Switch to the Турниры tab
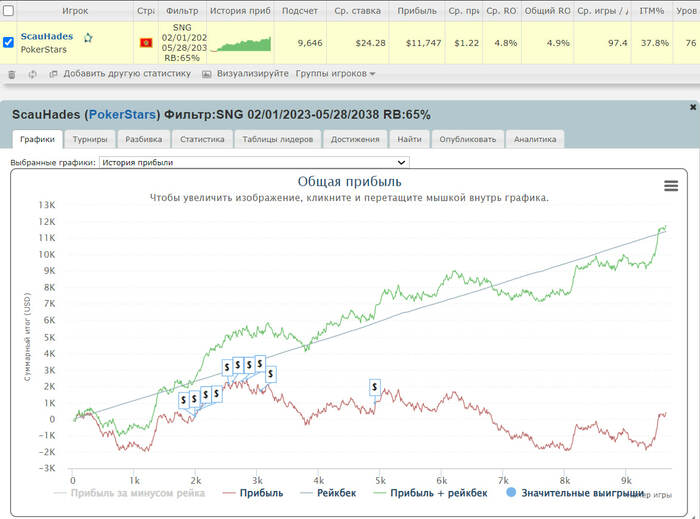This screenshot has width=700, height=519. (x=90, y=139)
